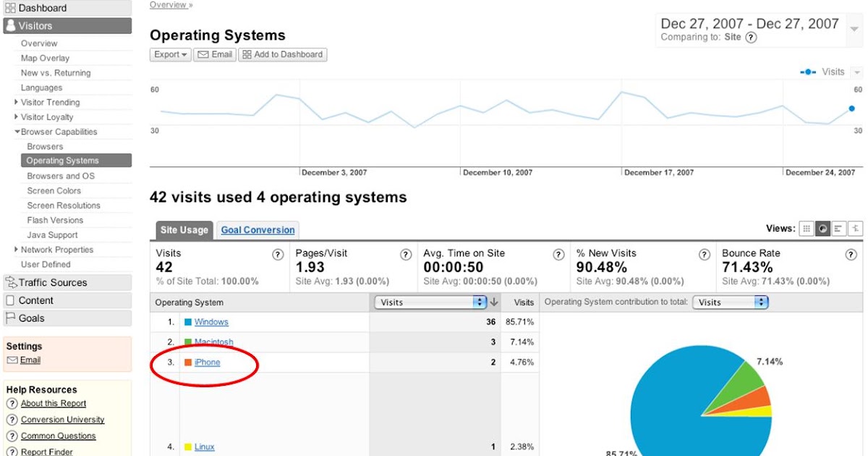Image resolution: width=868 pixels, height=456 pixels.
Task: Switch to pie chart view icon
Action: (823, 229)
